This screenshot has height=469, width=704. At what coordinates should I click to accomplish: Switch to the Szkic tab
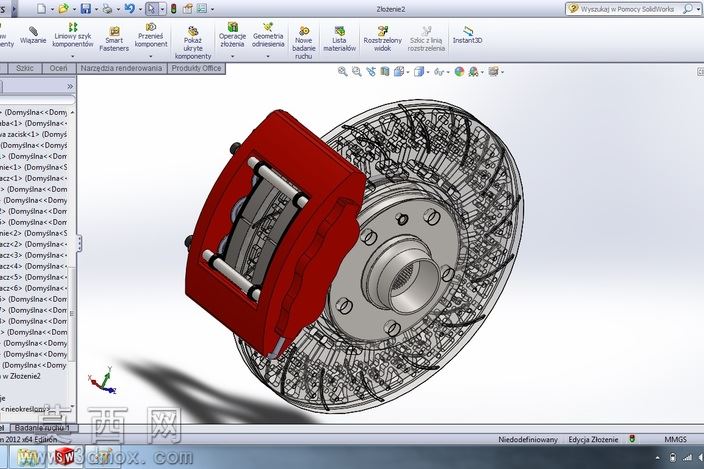[x=25, y=68]
